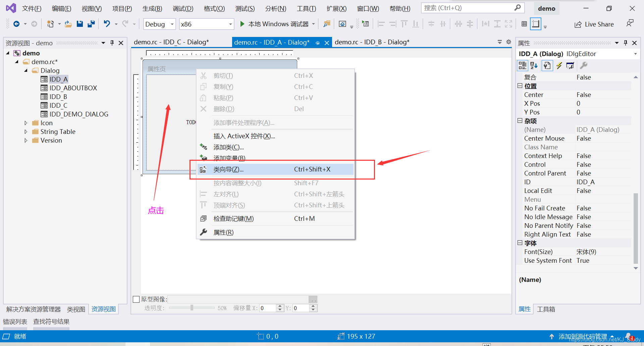
Task: Click the messages icon in Properties panel
Action: pyautogui.click(x=570, y=65)
